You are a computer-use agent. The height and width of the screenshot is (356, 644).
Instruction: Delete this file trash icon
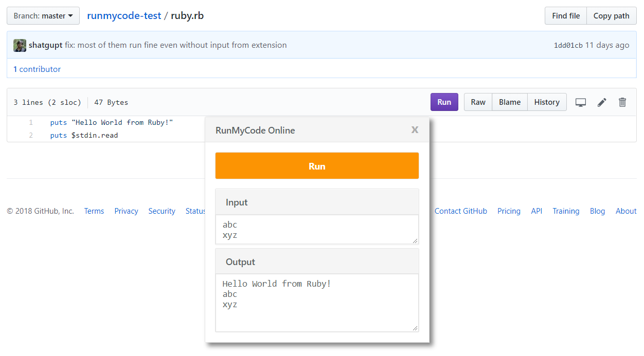point(622,102)
